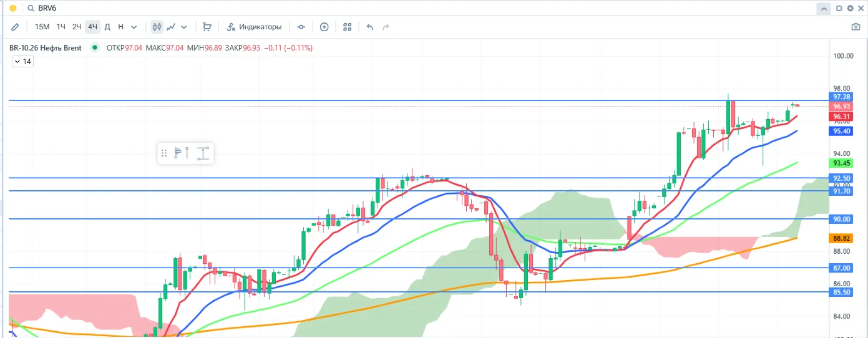Click the green 93.45 indicator label

coord(842,163)
